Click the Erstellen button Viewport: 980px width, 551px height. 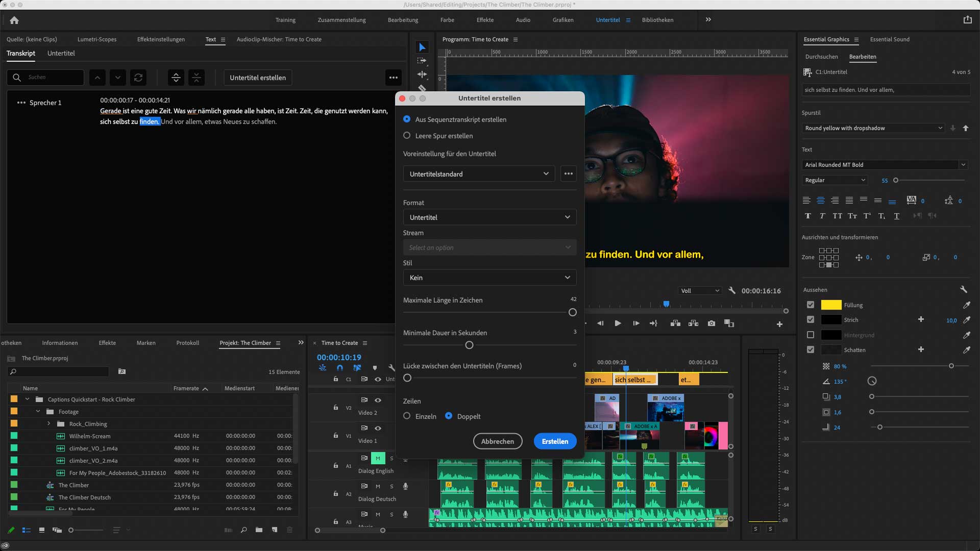pos(555,441)
